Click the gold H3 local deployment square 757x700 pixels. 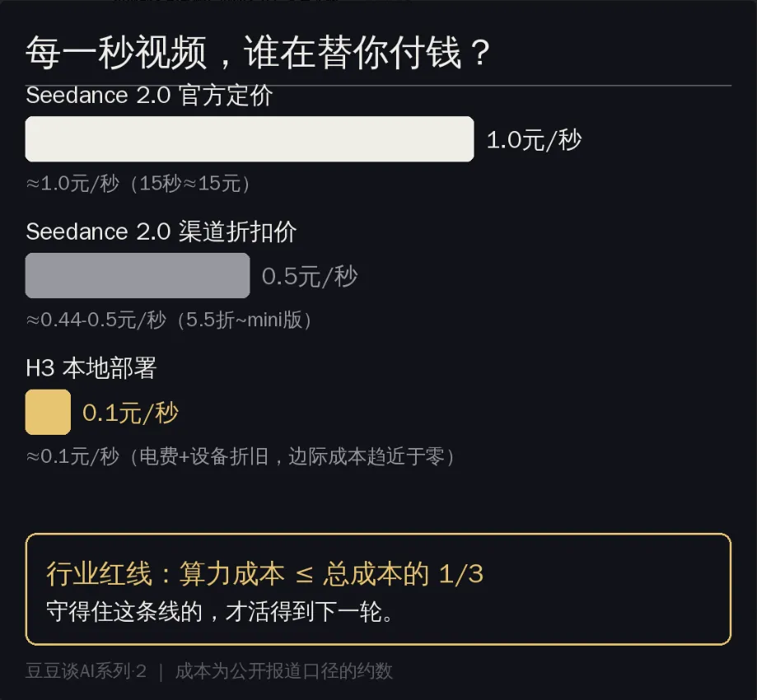coord(48,412)
